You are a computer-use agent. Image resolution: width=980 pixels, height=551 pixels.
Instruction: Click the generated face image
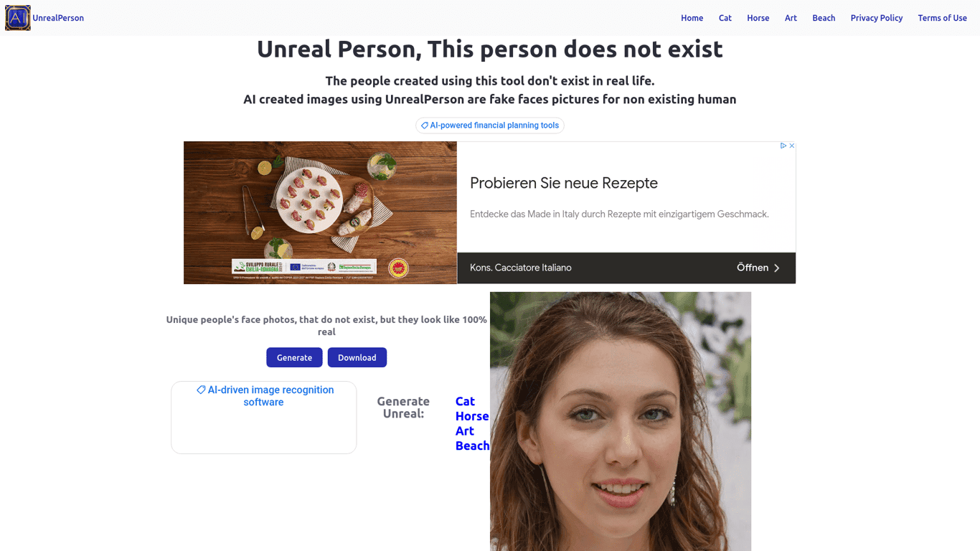(x=621, y=421)
